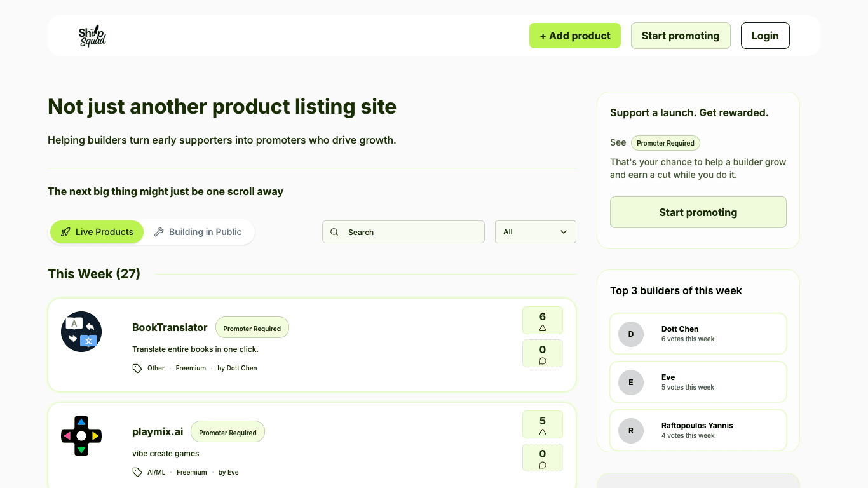Upvote the playmix.ai product
The height and width of the screenshot is (488, 868).
coord(542,424)
